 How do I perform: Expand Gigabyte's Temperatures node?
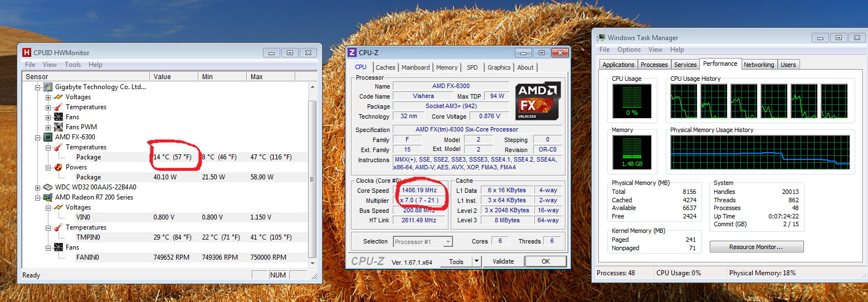pyautogui.click(x=48, y=107)
